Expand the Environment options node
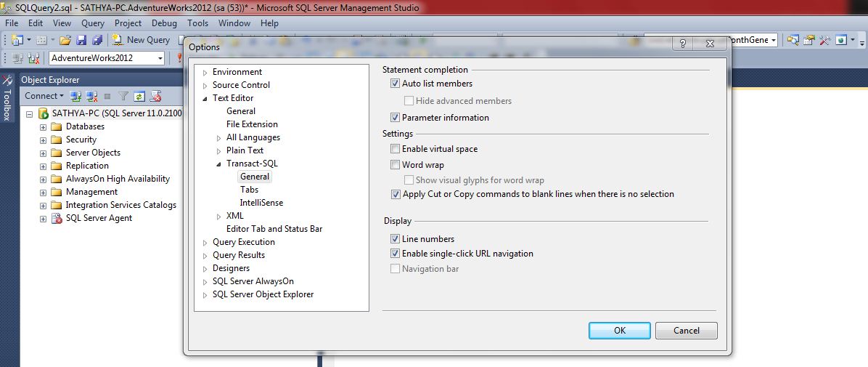Viewport: 868px width, 367px height. pos(205,73)
